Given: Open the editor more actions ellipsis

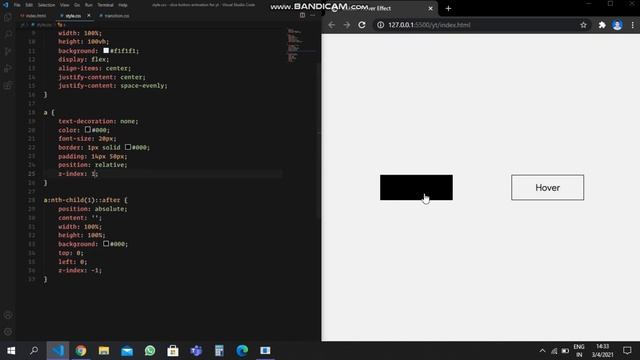Looking at the screenshot, I should click(313, 16).
